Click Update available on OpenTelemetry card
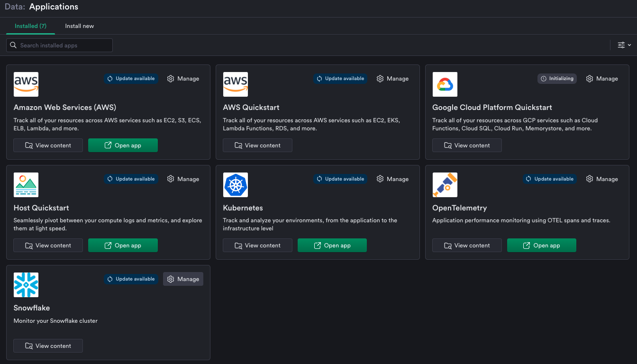 point(550,179)
